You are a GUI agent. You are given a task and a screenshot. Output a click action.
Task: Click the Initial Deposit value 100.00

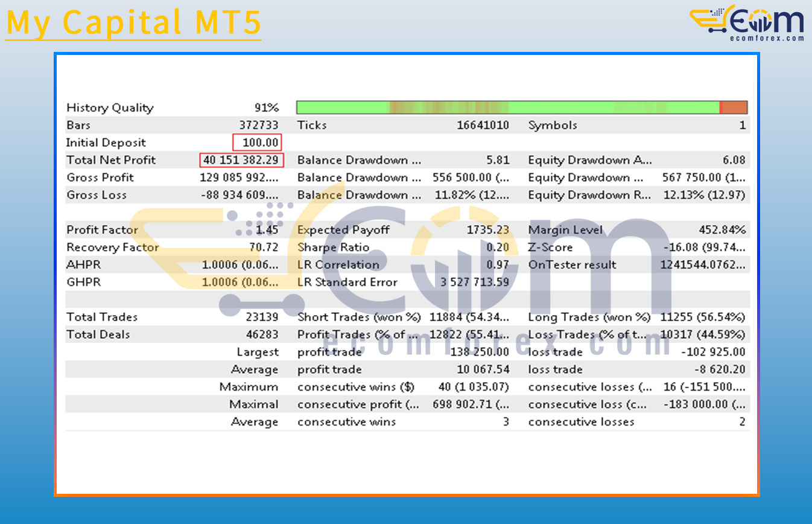(x=258, y=143)
